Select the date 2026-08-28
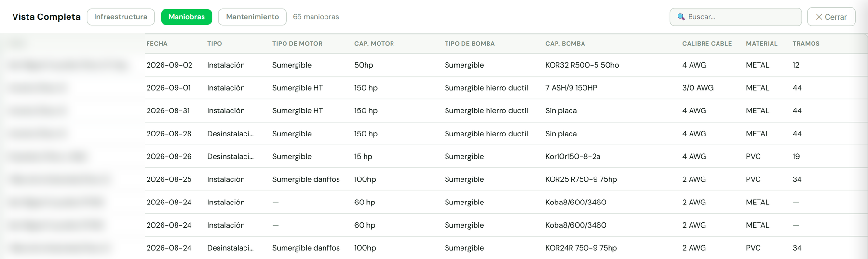Viewport: 868px width, 259px height. pos(169,134)
